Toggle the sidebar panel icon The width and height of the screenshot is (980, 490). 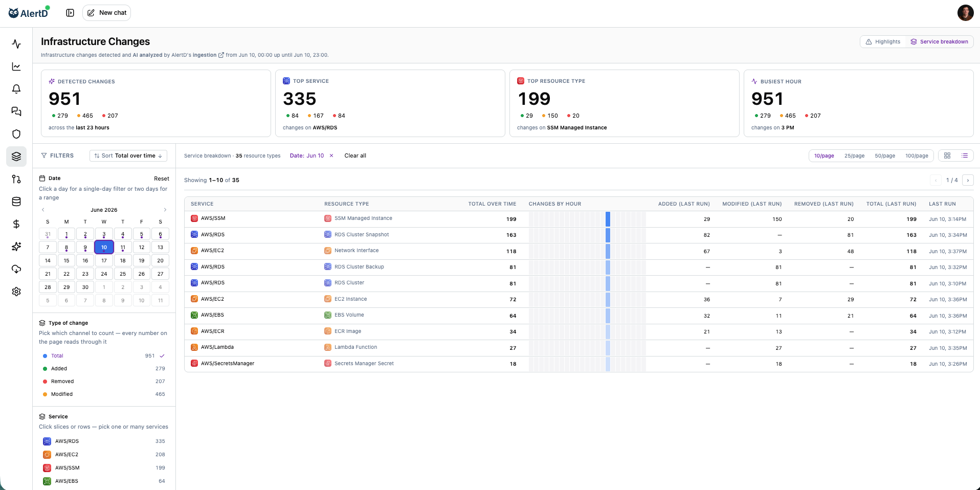pyautogui.click(x=70, y=13)
